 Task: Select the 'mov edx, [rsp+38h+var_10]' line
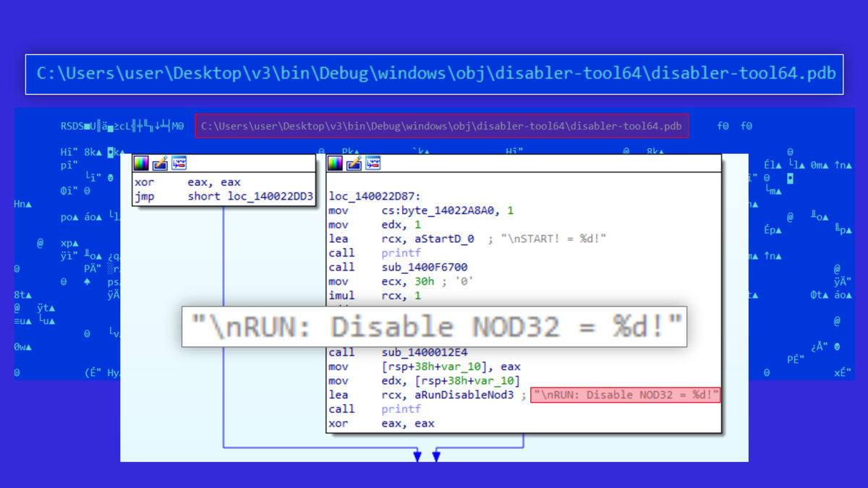425,381
